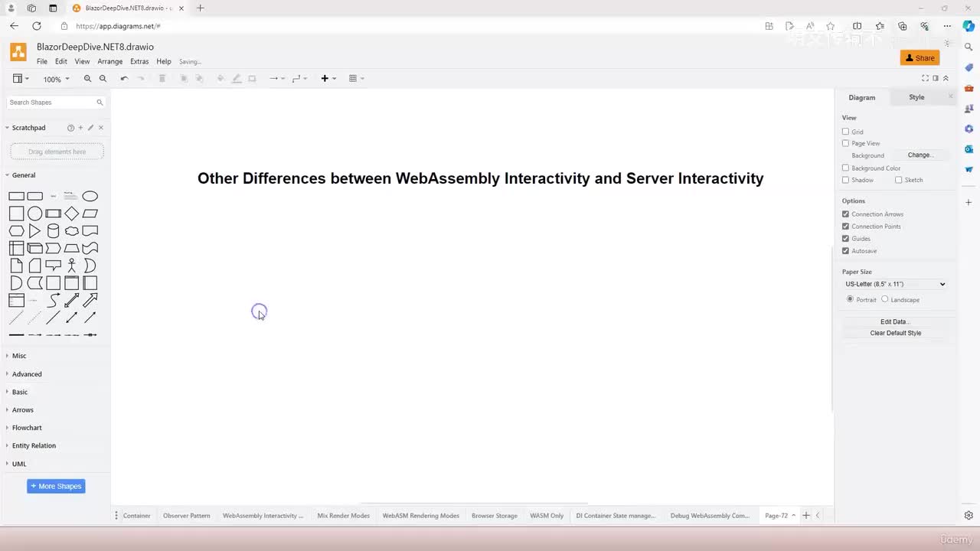The image size is (980, 551).
Task: Select the ellipse shape in General
Action: click(x=90, y=196)
